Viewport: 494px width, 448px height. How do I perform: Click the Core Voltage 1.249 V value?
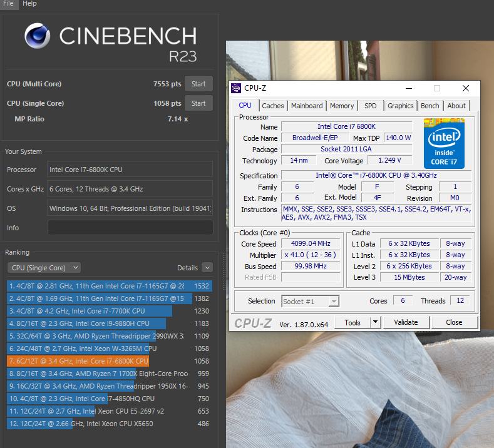coord(389,160)
